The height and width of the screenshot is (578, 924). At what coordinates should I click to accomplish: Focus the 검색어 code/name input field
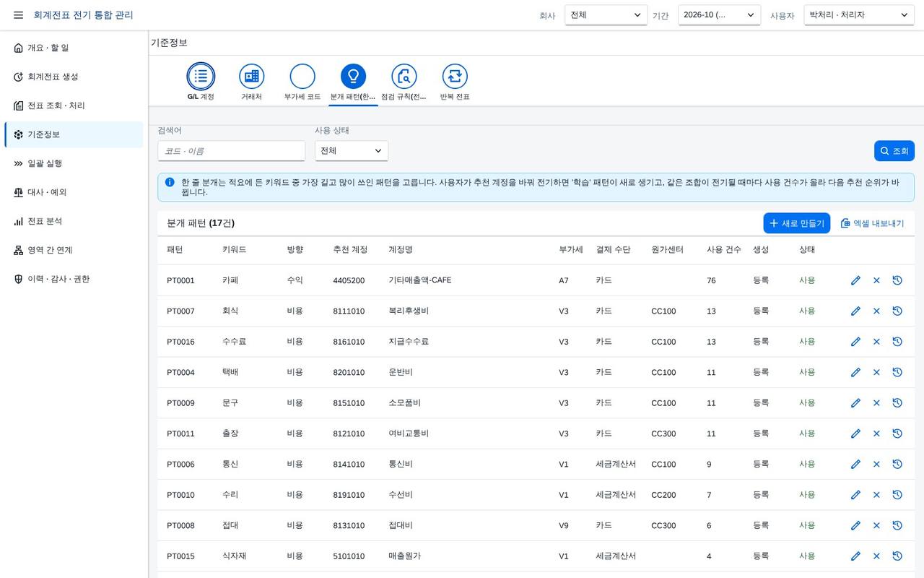pyautogui.click(x=232, y=151)
